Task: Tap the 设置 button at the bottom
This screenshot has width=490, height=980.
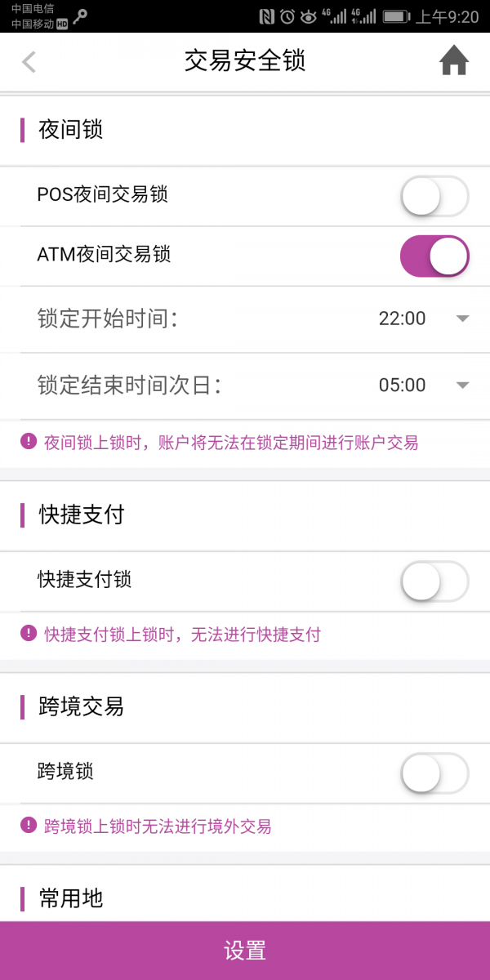Action: tap(245, 950)
